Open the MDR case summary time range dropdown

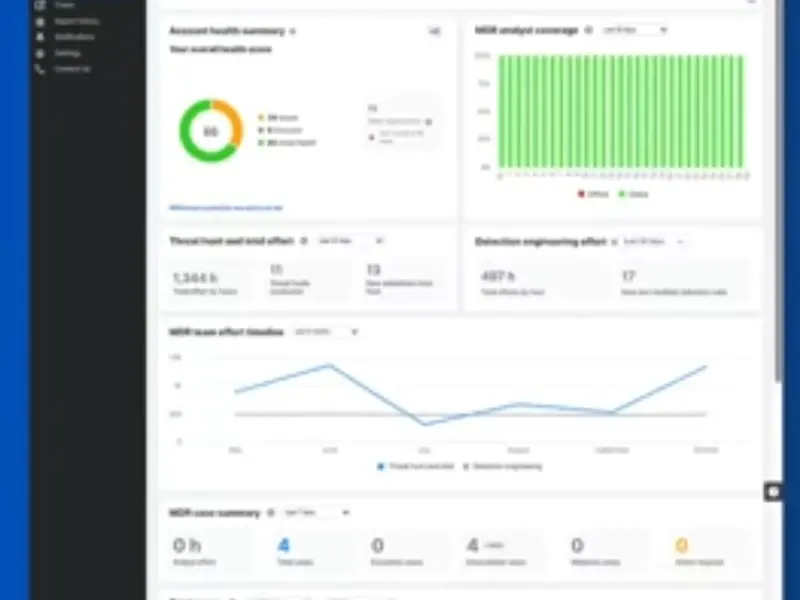[x=316, y=513]
